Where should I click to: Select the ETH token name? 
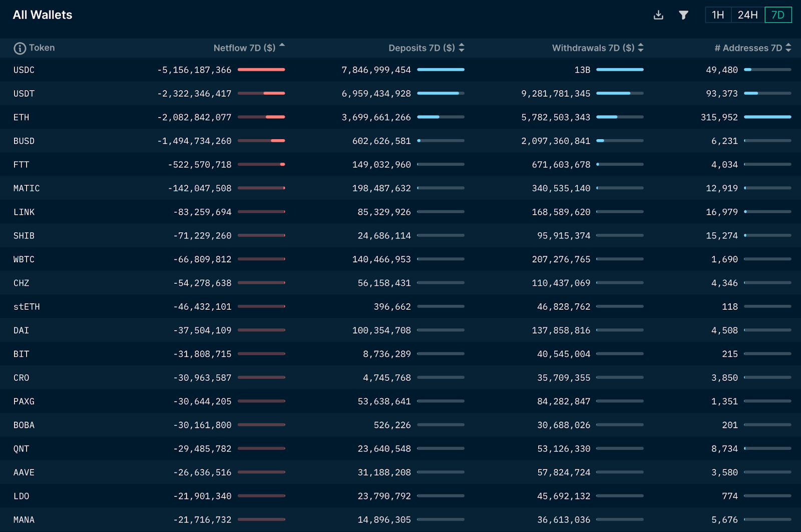click(x=22, y=117)
